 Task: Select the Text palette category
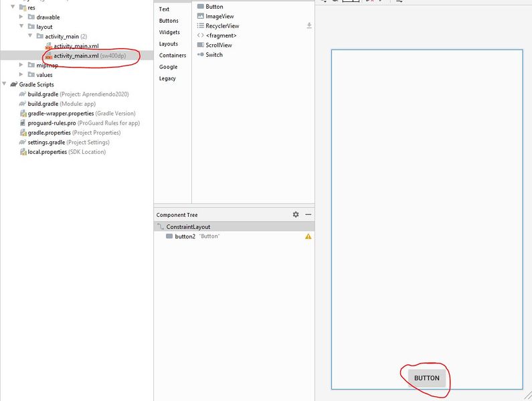(164, 9)
